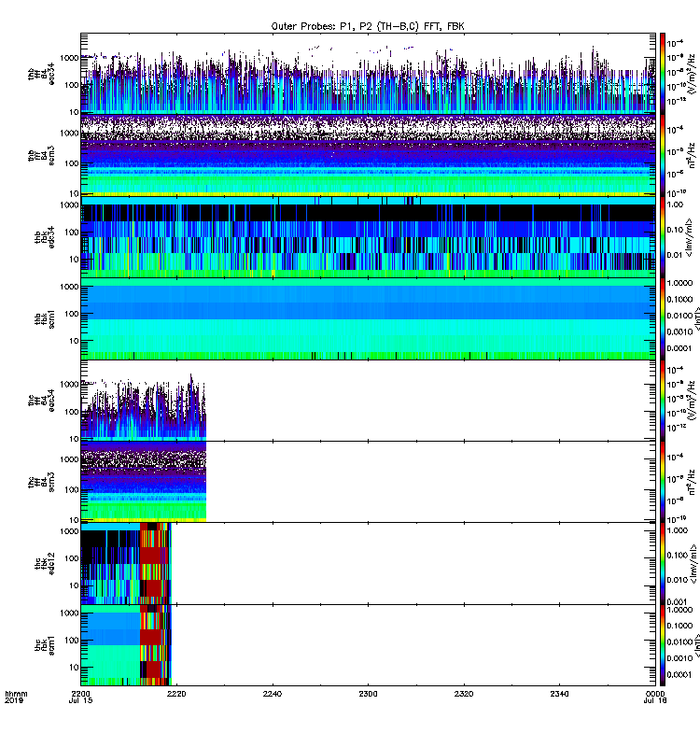Click the '0.001' label on thc fbk edc12 color scale

pyautogui.click(x=677, y=601)
